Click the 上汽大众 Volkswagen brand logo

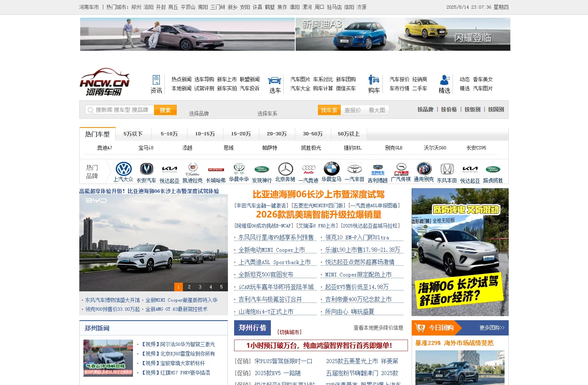[123, 169]
